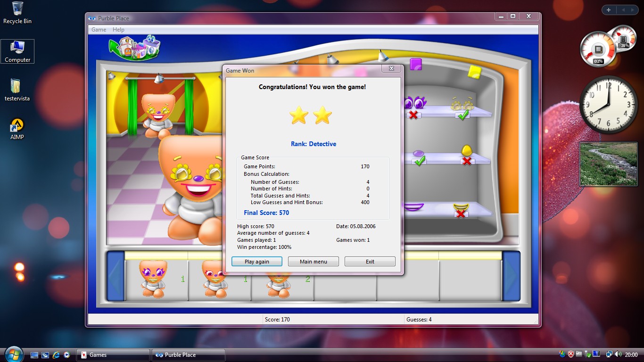Open the Help menu
Image resolution: width=644 pixels, height=362 pixels.
tap(118, 30)
